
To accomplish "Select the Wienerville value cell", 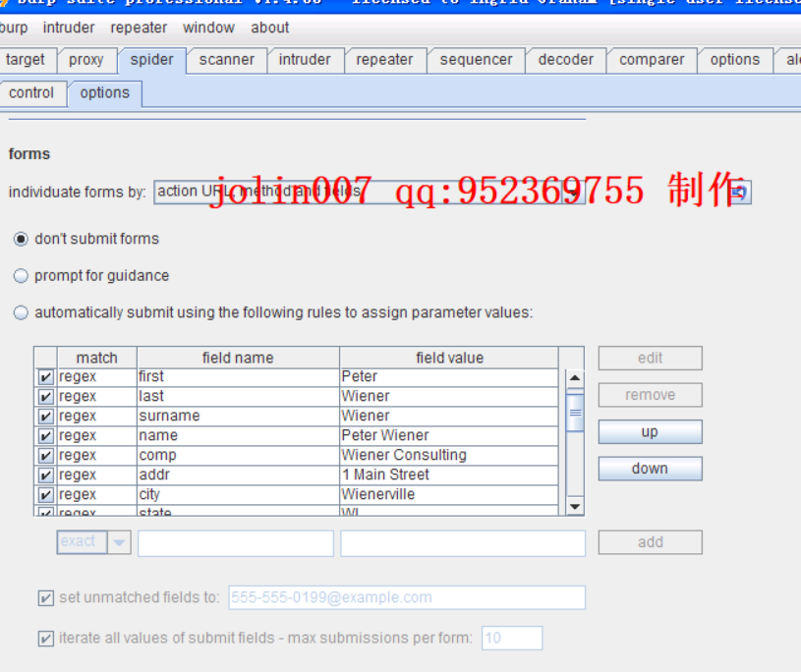I will pos(449,494).
